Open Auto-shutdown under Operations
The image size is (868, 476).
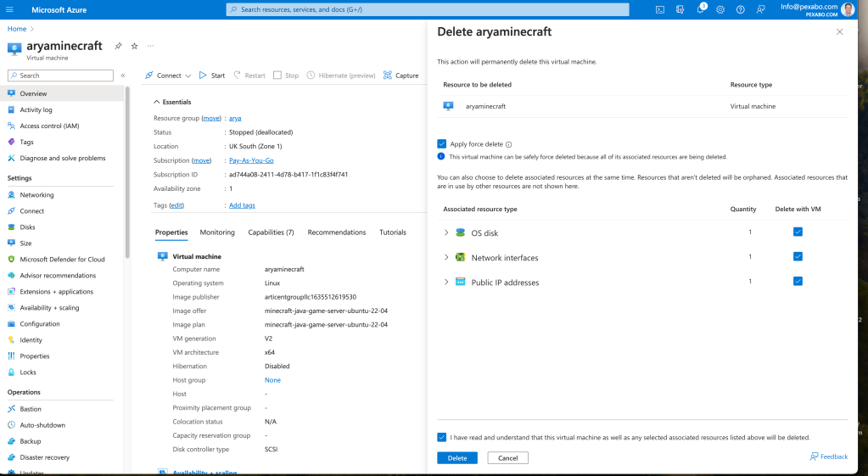(42, 425)
